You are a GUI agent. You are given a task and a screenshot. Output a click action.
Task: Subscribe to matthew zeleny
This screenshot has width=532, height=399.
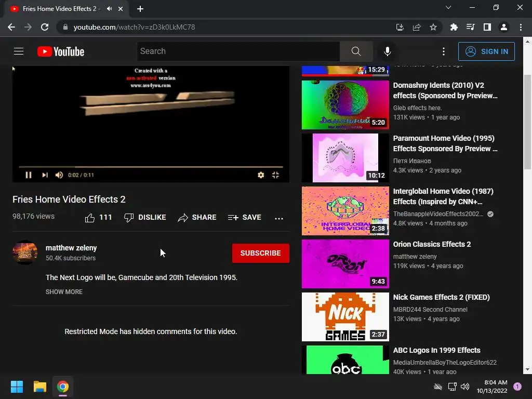tap(261, 253)
